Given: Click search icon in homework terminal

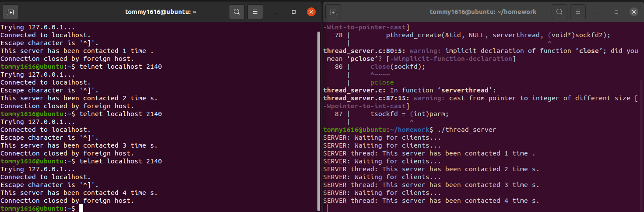Looking at the screenshot, I should [559, 12].
